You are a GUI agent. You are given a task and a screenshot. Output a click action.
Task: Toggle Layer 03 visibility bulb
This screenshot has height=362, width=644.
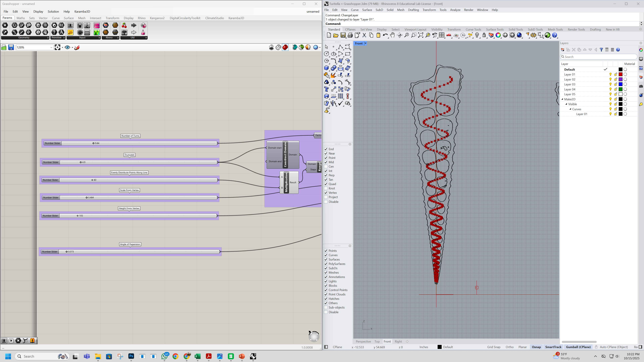point(610,84)
